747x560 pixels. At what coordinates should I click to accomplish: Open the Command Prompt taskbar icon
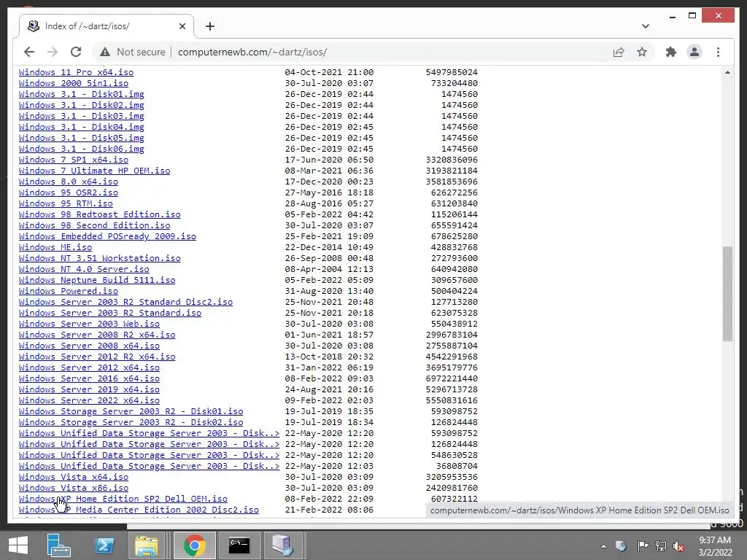coord(239,545)
